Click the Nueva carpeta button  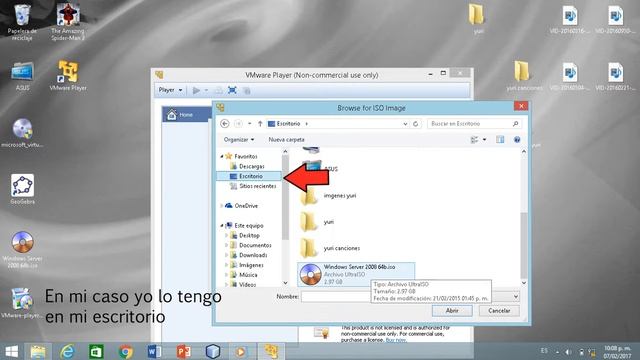287,140
